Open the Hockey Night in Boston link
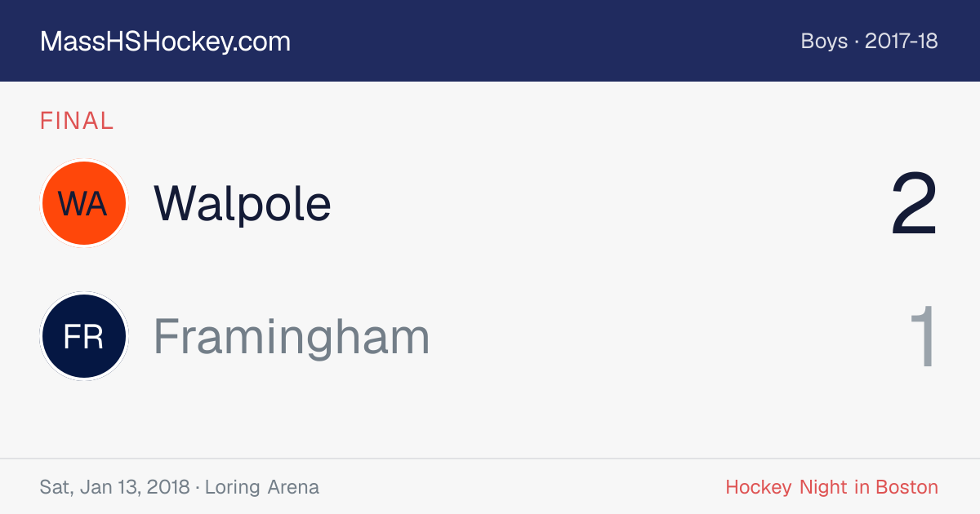Screen dimensions: 980x514 831,487
